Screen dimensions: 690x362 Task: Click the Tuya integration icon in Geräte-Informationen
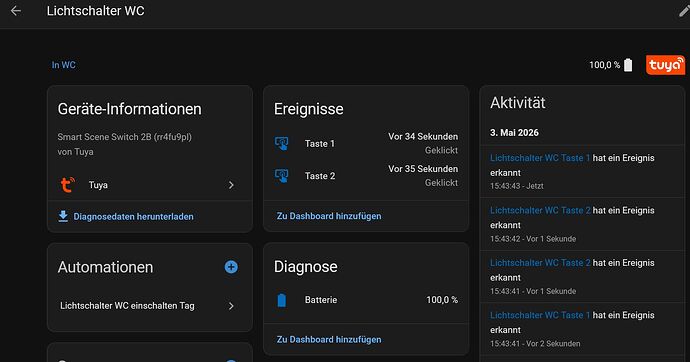tap(67, 185)
